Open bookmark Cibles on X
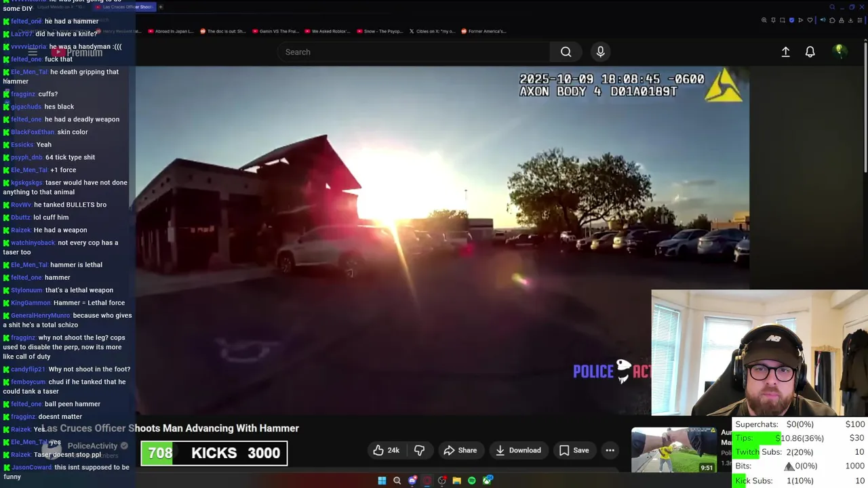This screenshot has width=868, height=488. [x=431, y=31]
